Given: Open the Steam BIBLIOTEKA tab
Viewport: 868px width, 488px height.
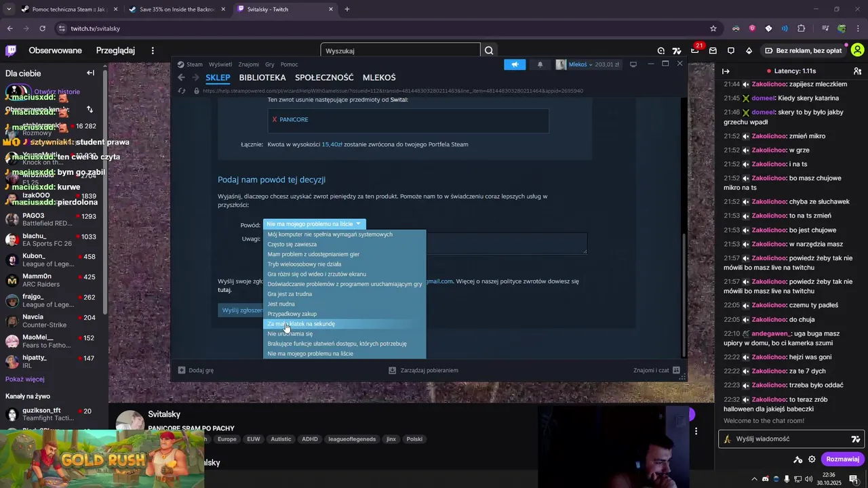Looking at the screenshot, I should click(x=262, y=77).
